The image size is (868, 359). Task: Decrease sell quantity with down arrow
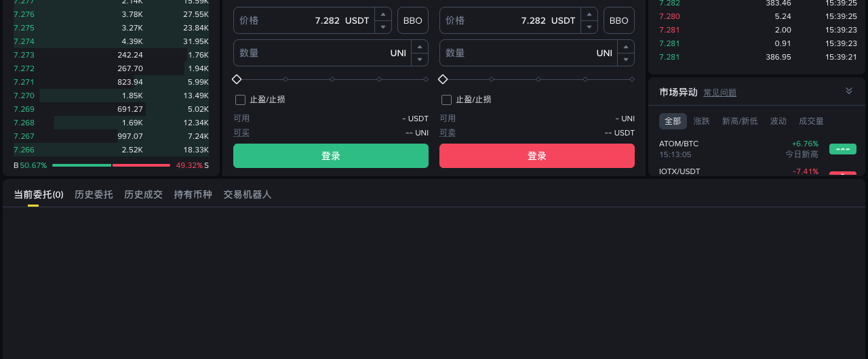[626, 60]
